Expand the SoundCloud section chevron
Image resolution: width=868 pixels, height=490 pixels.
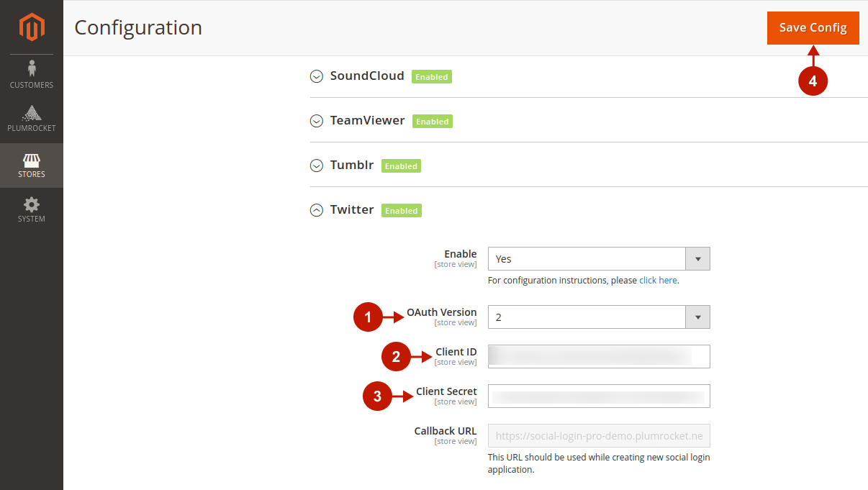[x=317, y=76]
